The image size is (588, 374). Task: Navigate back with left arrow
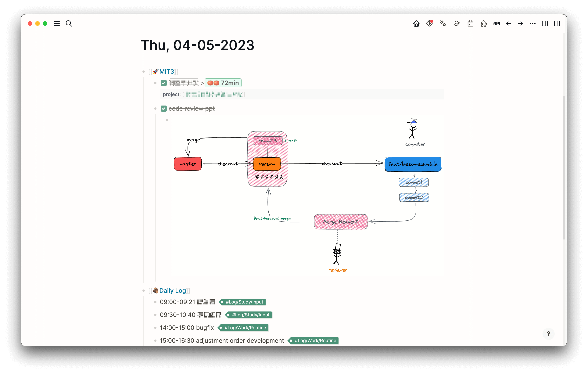[508, 23]
